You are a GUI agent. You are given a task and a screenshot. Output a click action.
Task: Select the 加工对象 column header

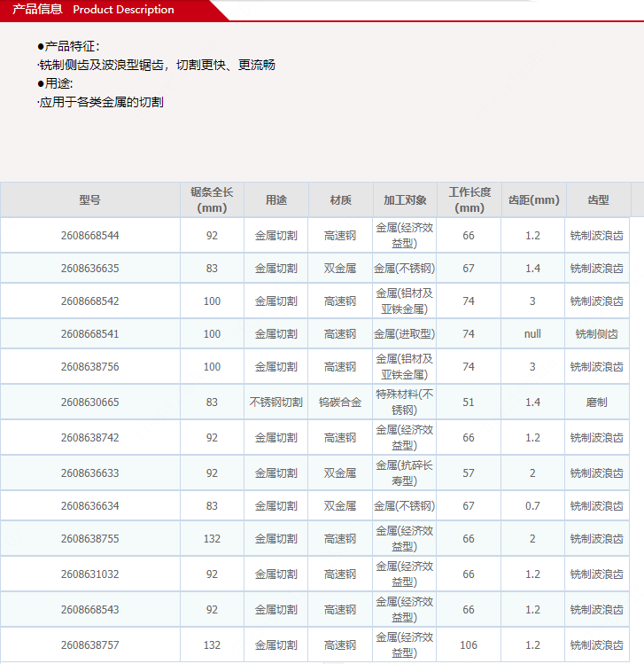pyautogui.click(x=405, y=200)
